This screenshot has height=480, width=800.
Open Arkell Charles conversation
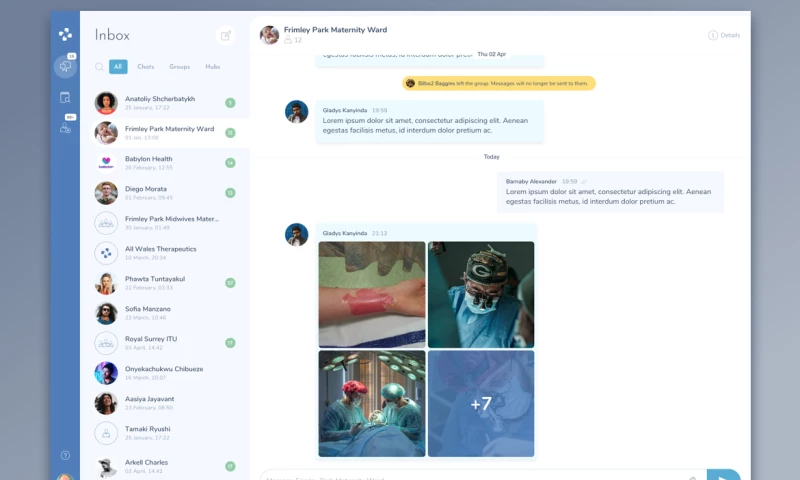click(165, 466)
